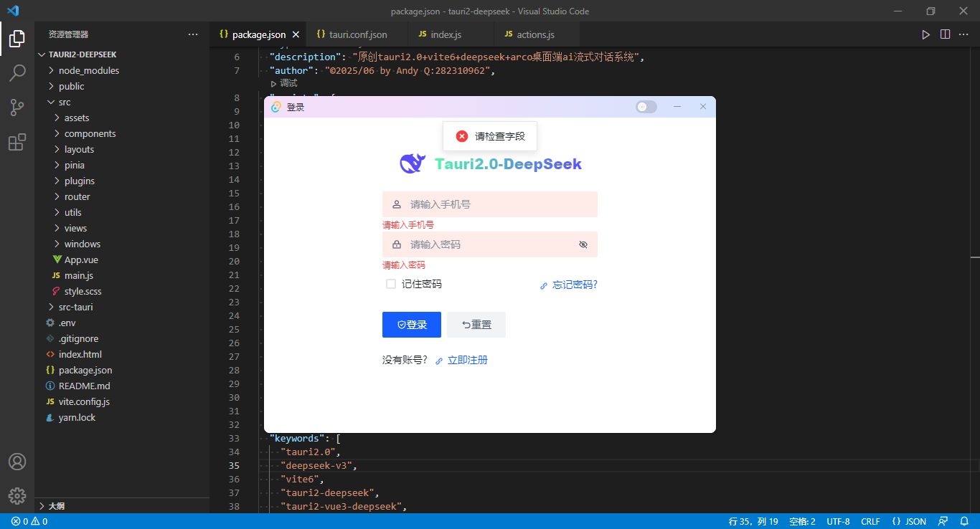Click the phone number input field
The width and height of the screenshot is (980, 529).
pos(490,204)
